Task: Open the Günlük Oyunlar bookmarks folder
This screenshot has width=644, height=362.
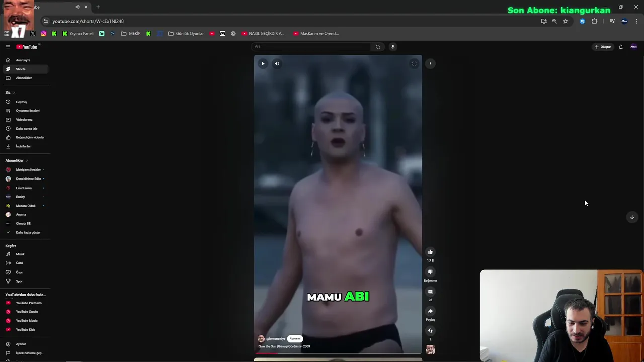Action: click(x=186, y=34)
